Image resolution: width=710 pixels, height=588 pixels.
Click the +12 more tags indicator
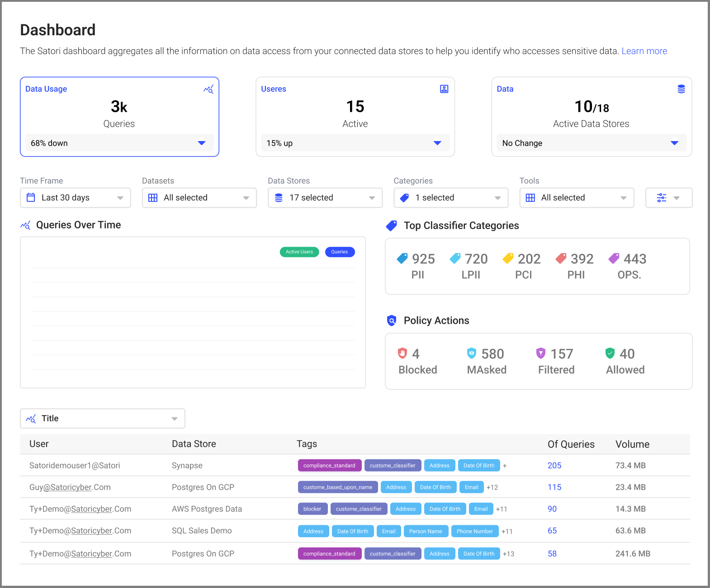coord(492,487)
